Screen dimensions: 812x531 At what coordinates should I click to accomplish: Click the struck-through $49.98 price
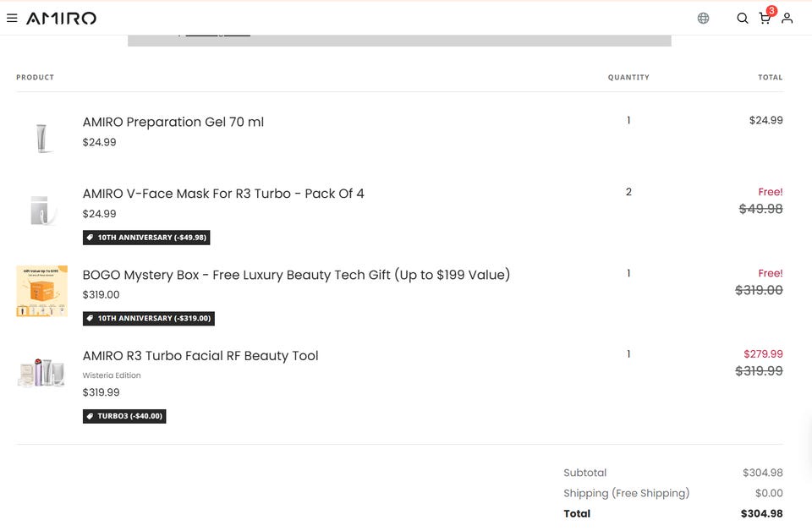760,209
